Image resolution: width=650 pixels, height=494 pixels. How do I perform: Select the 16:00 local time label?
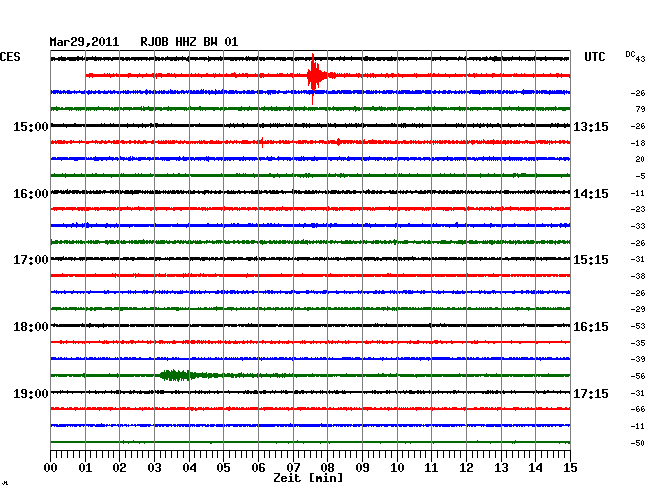[x=31, y=194]
